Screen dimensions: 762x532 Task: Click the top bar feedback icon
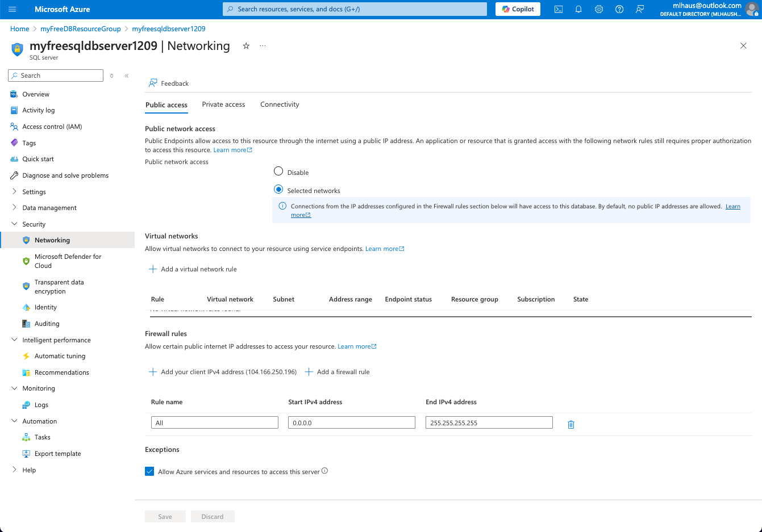[x=640, y=9]
